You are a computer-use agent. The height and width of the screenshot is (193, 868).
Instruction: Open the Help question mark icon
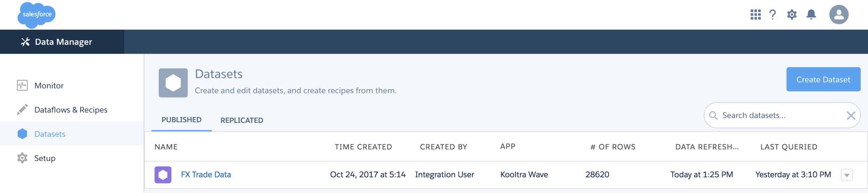[x=773, y=15]
